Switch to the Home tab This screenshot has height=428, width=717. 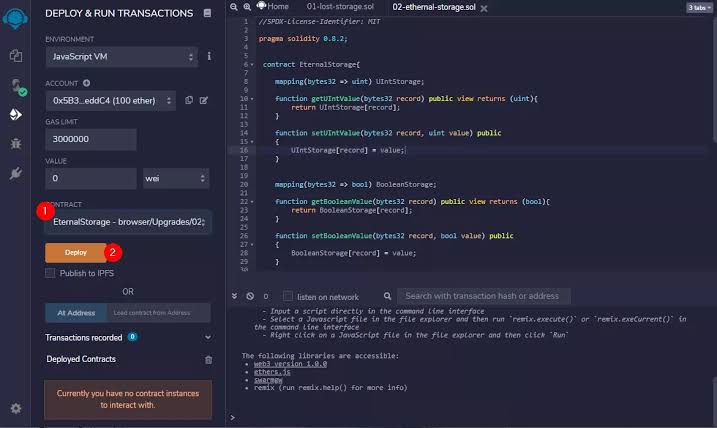click(x=273, y=6)
